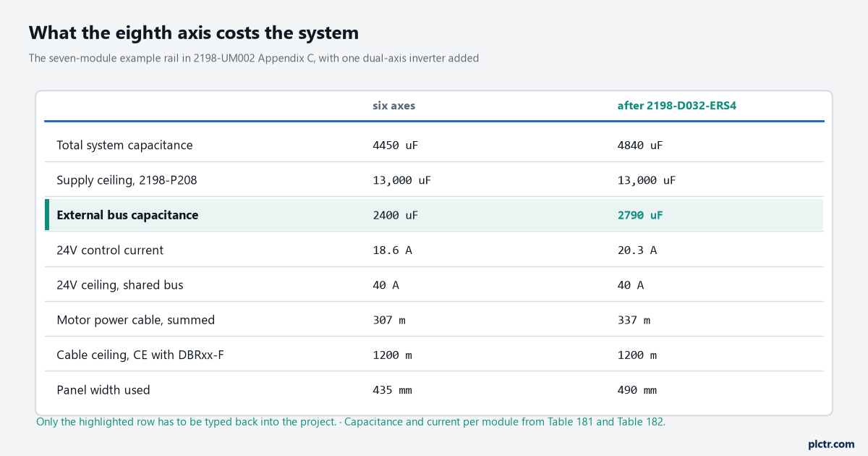868x456 pixels.
Task: Click the highlighted '2790 uF' value
Action: tap(640, 215)
